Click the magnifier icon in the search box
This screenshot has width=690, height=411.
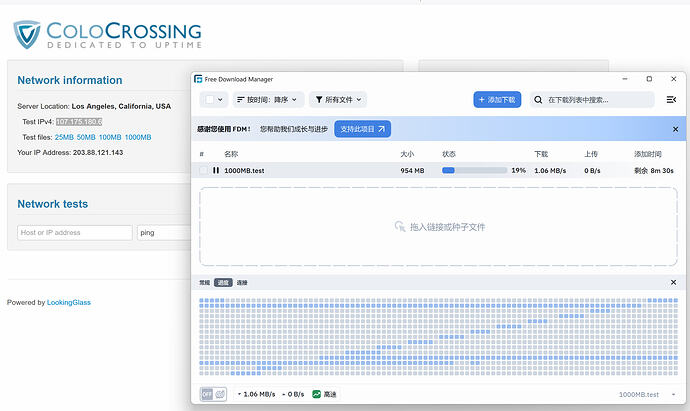point(538,100)
